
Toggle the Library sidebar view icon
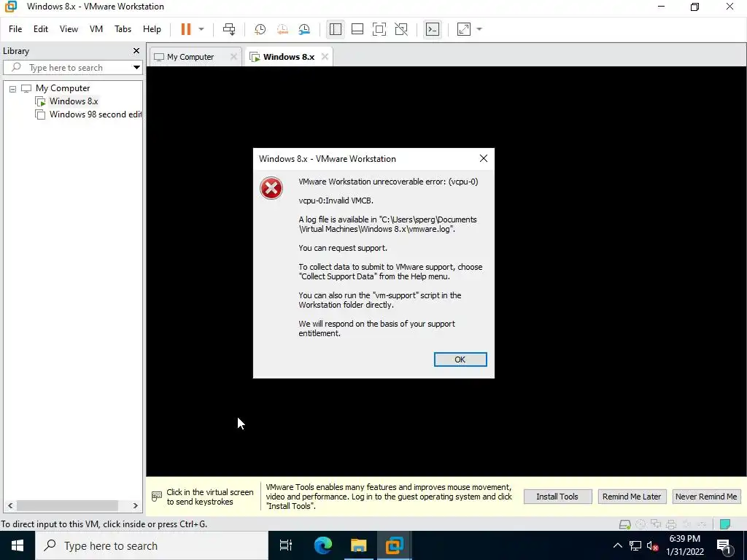[336, 29]
